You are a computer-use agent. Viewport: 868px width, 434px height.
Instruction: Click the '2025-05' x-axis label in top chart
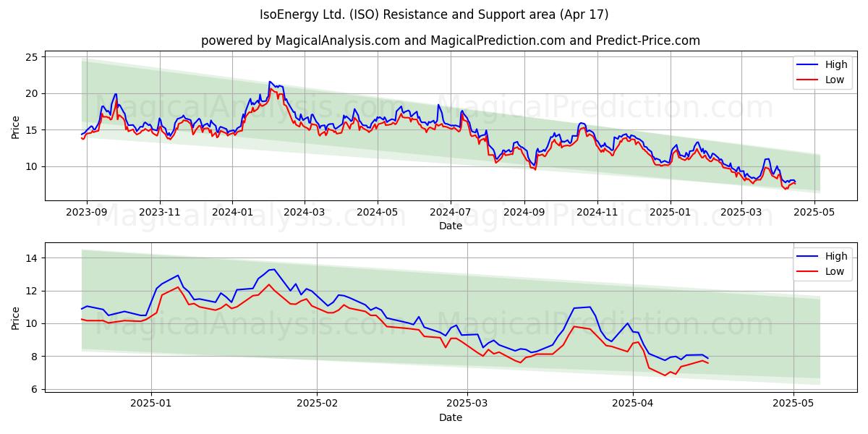point(813,213)
